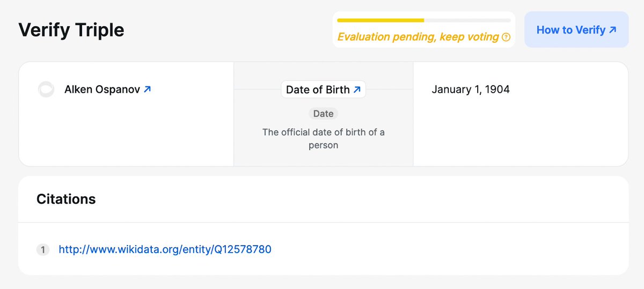Select the January 1, 1904 value
This screenshot has height=289, width=644.
coord(471,90)
